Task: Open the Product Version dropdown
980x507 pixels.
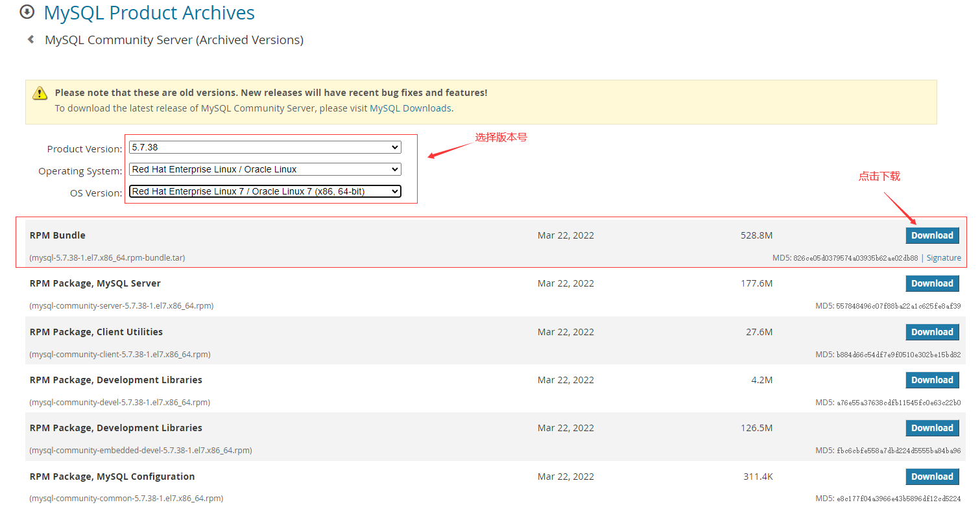Action: (x=265, y=147)
